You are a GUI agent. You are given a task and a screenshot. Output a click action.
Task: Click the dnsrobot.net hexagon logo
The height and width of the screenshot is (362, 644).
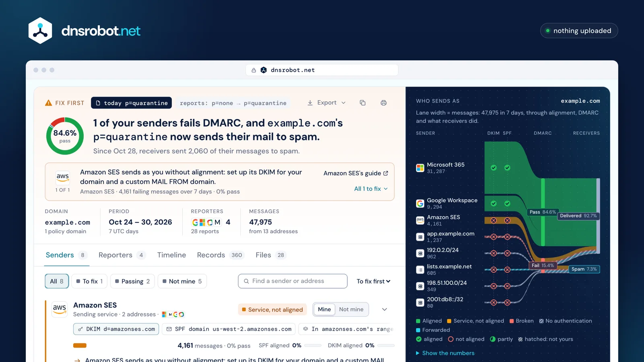(40, 31)
